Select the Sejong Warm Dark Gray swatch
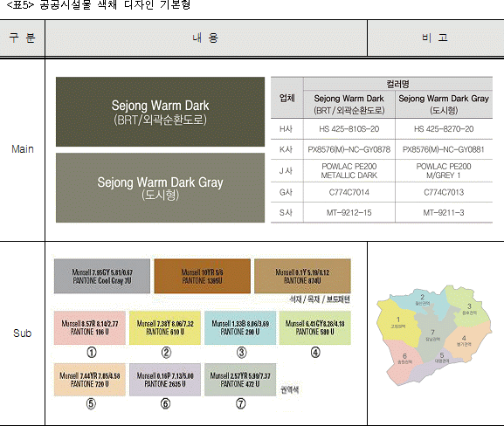Screen dimensions: 504x426 tap(160, 188)
